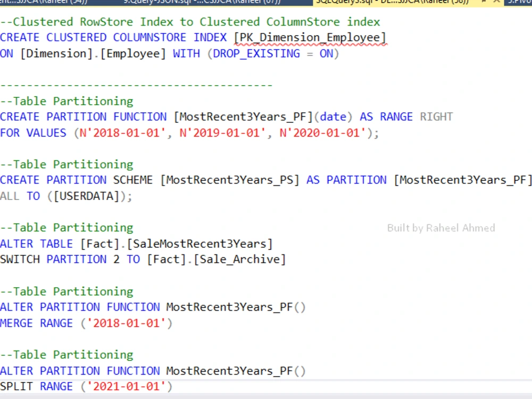532x399 pixels.
Task: Click the DROP_EXISTING option
Action: pyautogui.click(x=256, y=54)
